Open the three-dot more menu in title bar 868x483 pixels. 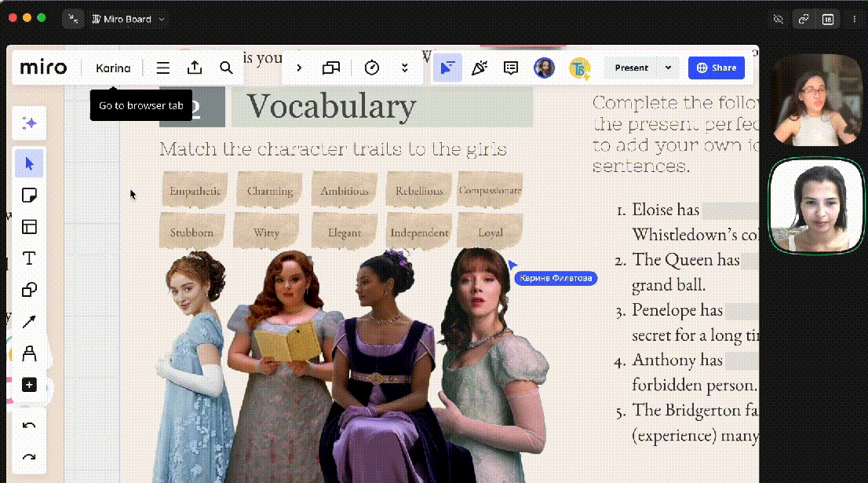coord(854,20)
